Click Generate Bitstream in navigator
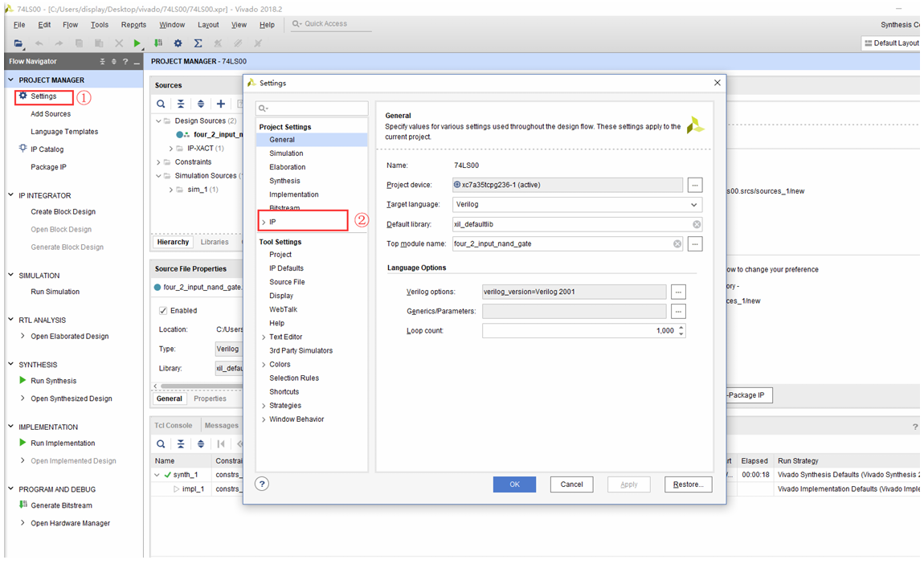Image resolution: width=924 pixels, height=564 pixels. (61, 505)
